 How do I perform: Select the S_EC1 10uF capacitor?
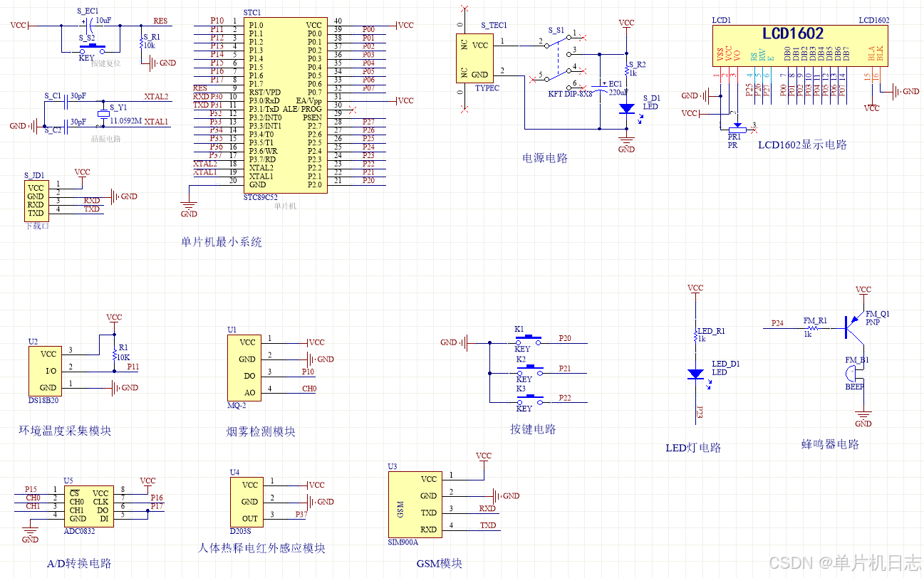[90, 26]
